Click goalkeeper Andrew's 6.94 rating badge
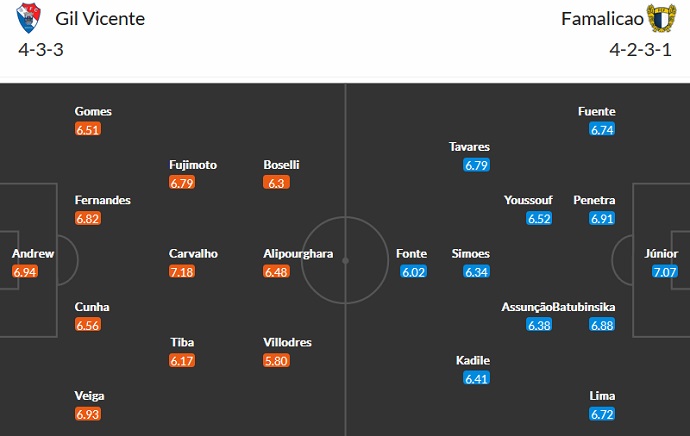690x436 pixels. pyautogui.click(x=25, y=272)
